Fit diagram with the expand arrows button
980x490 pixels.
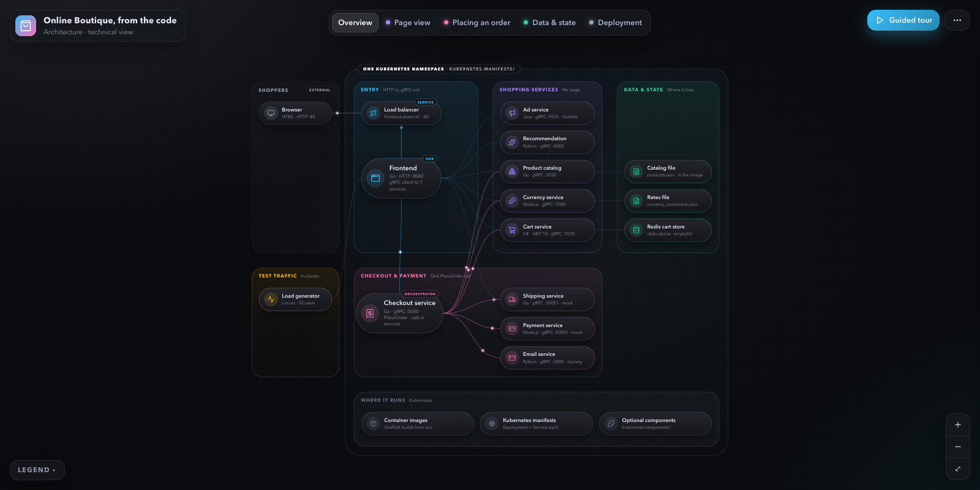coord(958,469)
